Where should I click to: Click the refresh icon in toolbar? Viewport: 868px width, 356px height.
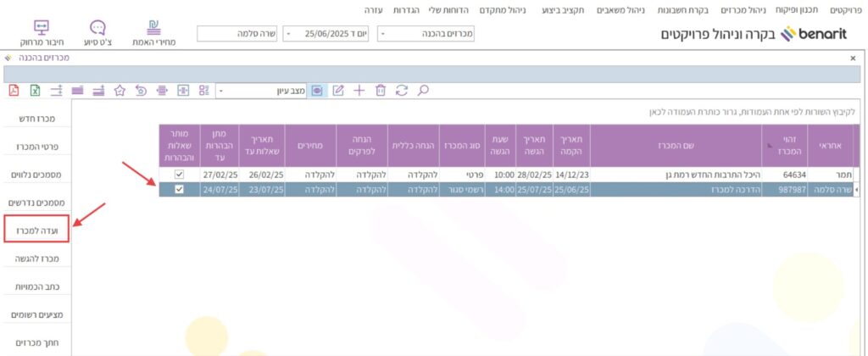click(402, 90)
